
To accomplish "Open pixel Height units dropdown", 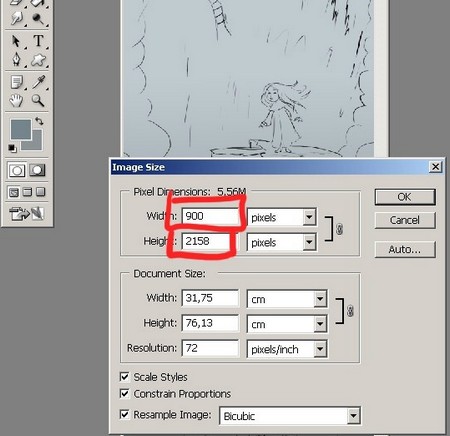I will point(309,242).
